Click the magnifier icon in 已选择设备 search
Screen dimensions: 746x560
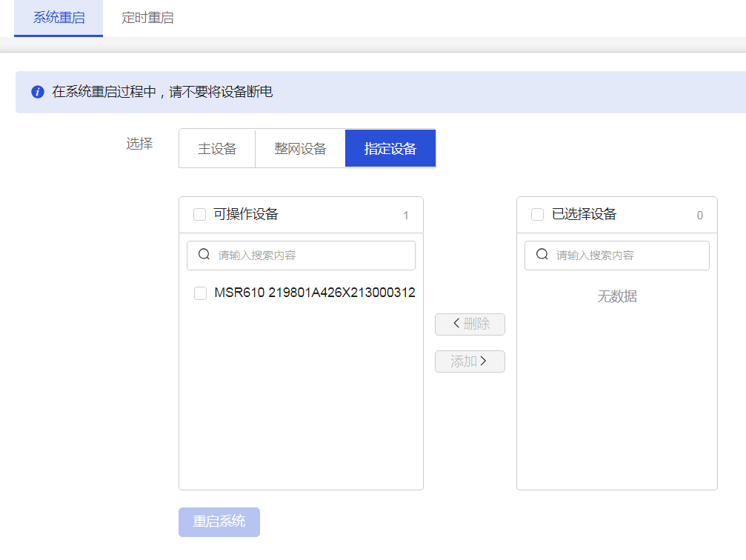pos(542,255)
